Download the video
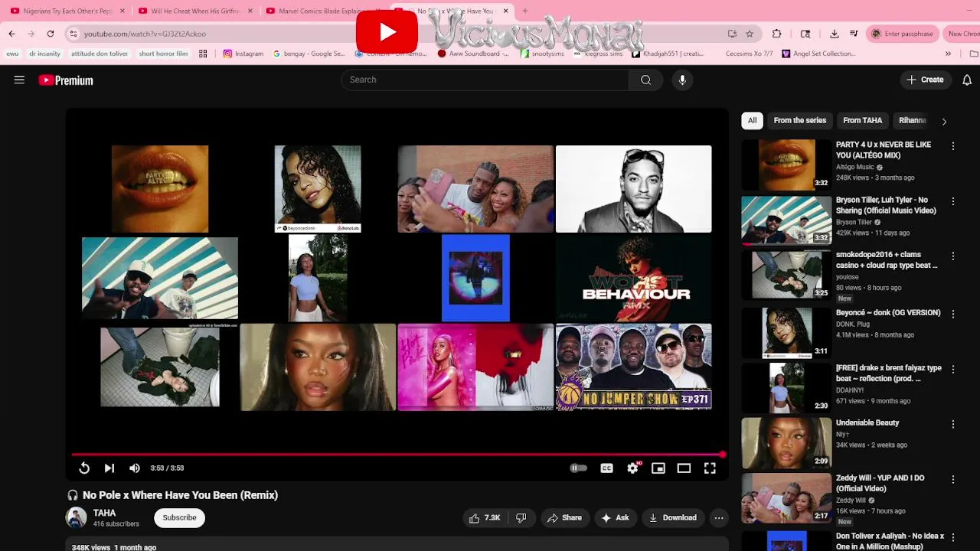This screenshot has width=980, height=551. click(x=673, y=518)
